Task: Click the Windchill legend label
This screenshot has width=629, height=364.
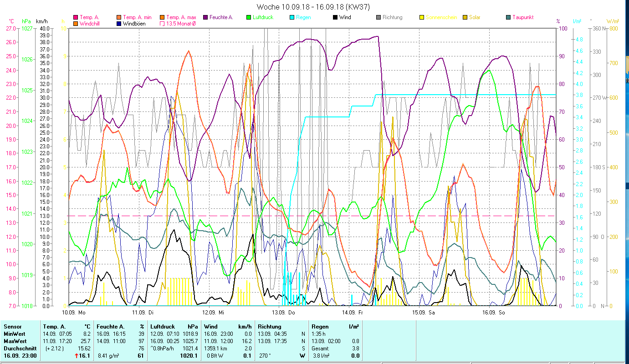Action: (90, 24)
